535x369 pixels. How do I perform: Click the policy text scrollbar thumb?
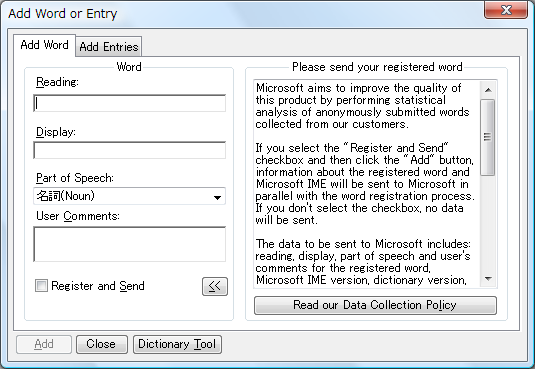tap(488, 137)
